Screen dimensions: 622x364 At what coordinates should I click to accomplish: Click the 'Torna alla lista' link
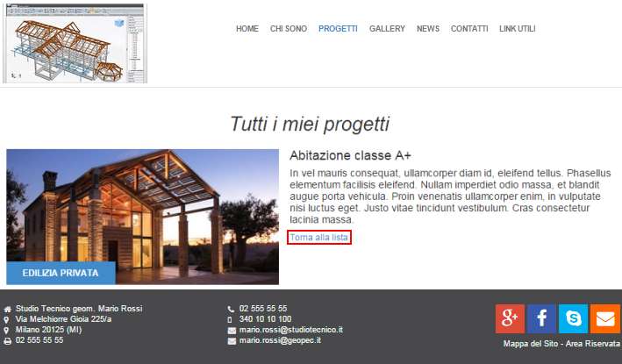[319, 238]
